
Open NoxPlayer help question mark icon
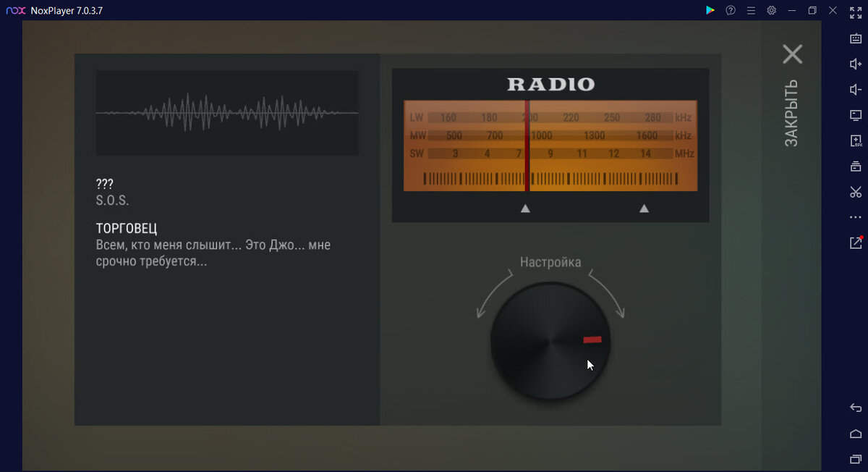coord(731,10)
